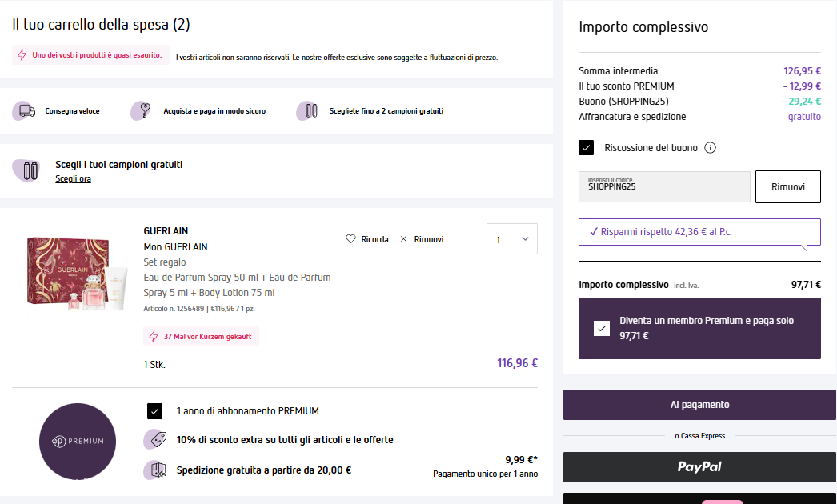Image resolution: width=837 pixels, height=504 pixels.
Task: Click the free shipping box icon
Action: (x=156, y=470)
